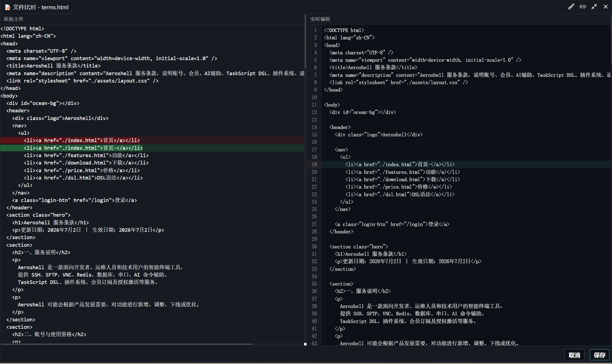Click the 保存 button
The height and width of the screenshot is (364, 612).
coord(600,355)
